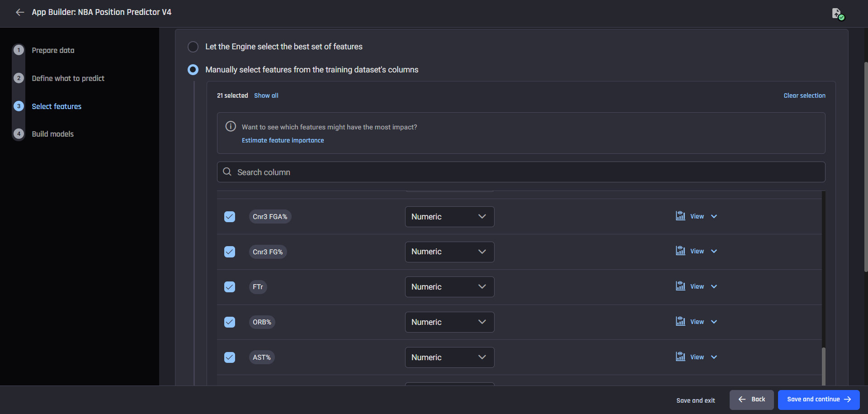Click the step 1 circle icon for Prepare data

click(x=19, y=50)
